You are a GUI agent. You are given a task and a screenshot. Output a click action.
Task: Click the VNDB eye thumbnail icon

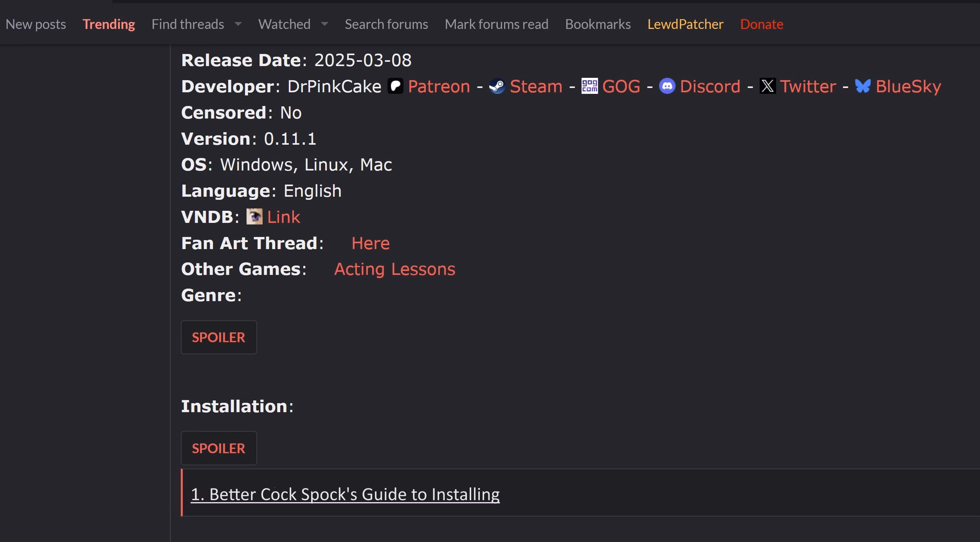tap(254, 217)
